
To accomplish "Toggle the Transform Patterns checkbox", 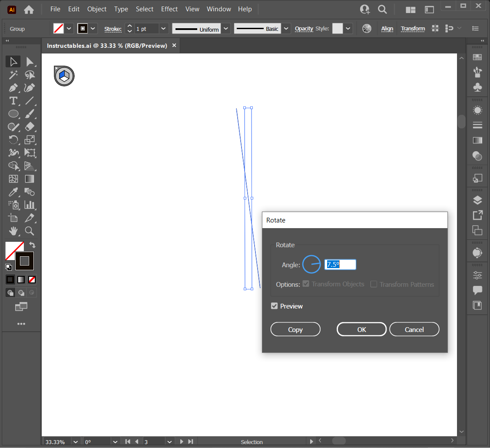I will point(374,284).
